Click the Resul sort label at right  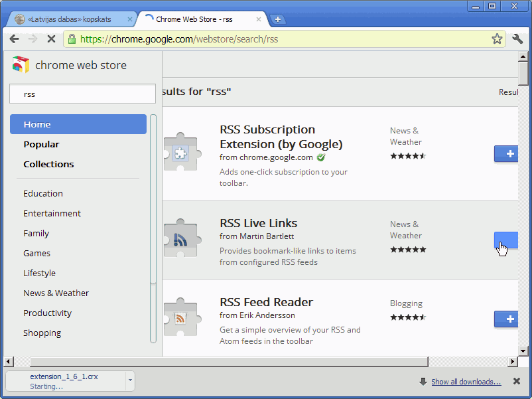(x=508, y=92)
